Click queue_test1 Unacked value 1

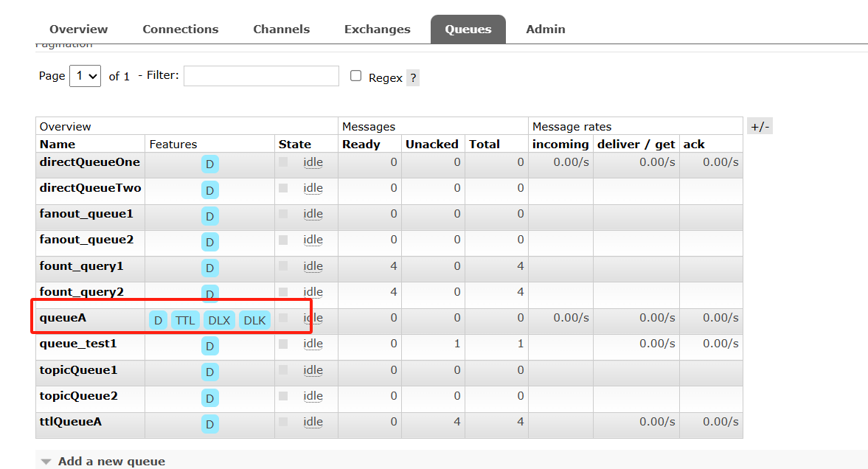pos(457,344)
